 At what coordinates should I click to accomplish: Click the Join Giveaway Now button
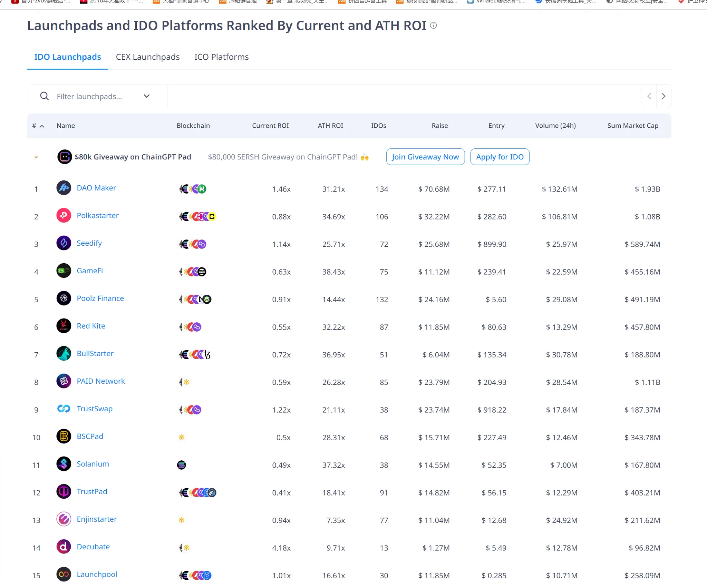click(425, 157)
